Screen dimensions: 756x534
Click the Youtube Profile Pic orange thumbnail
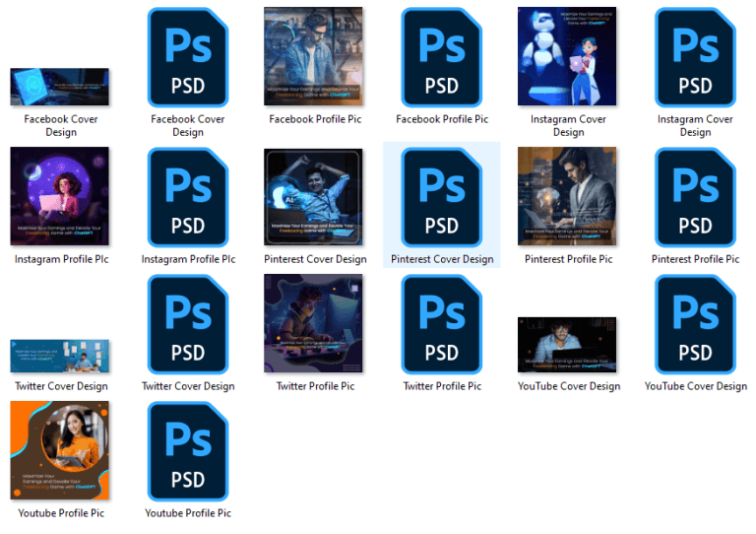pyautogui.click(x=60, y=450)
